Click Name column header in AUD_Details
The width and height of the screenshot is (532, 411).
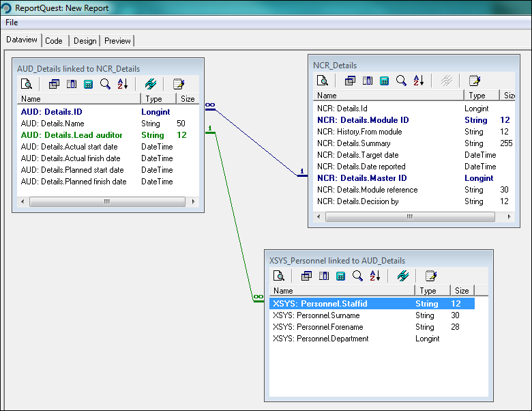tap(78, 99)
